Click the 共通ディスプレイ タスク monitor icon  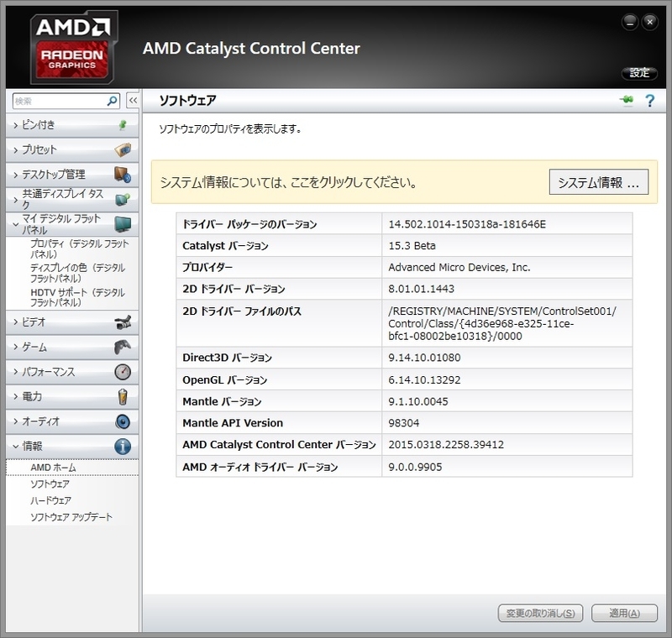123,199
